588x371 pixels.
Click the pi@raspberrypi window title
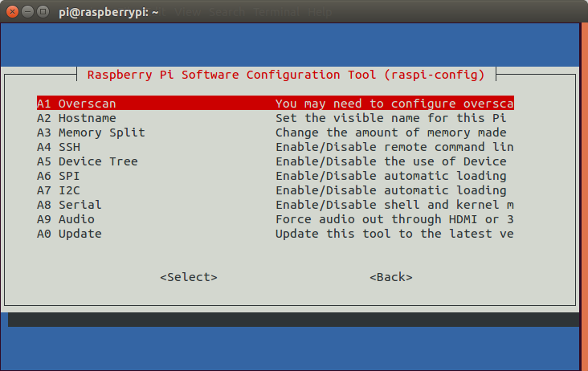click(108, 12)
